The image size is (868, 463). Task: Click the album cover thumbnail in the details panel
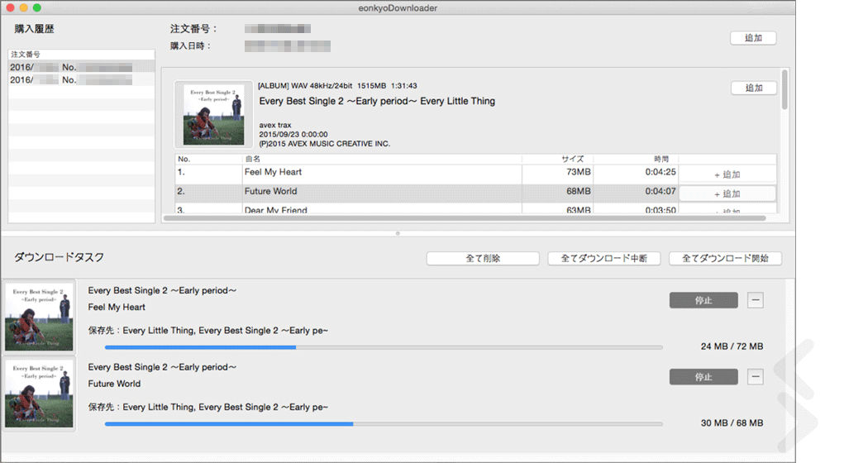click(213, 115)
